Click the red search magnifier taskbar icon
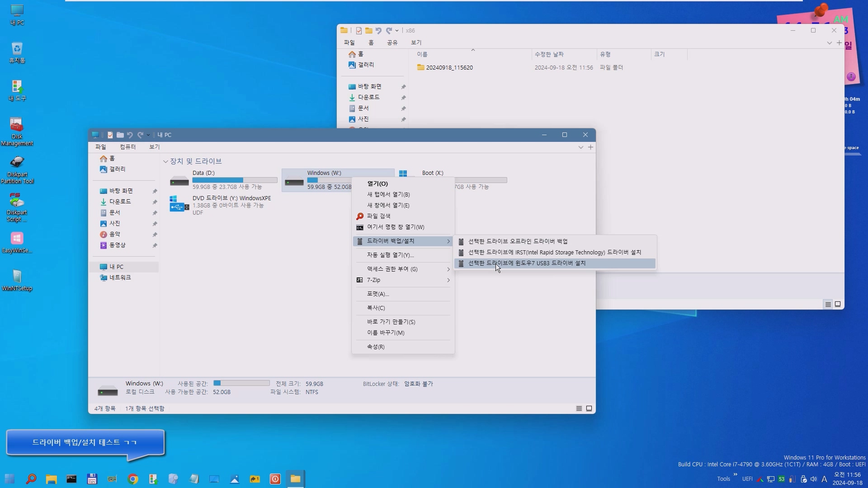Screen dimensions: 868x488 31,479
